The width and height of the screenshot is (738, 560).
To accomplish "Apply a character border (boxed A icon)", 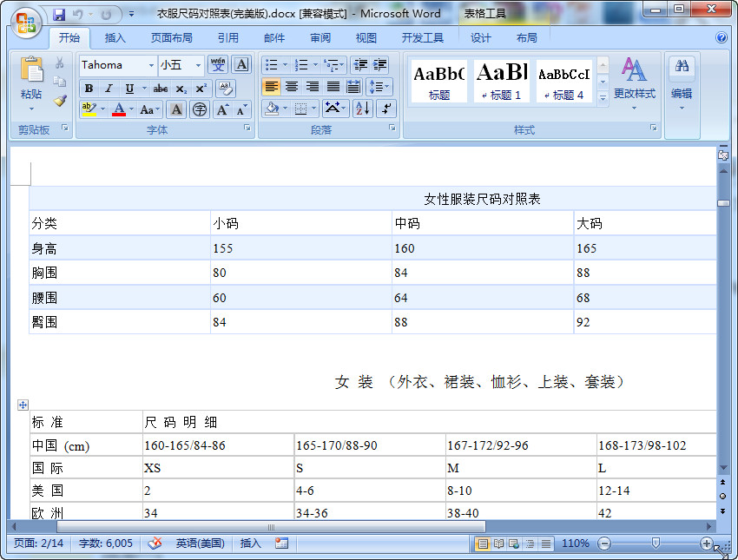I will [x=241, y=64].
